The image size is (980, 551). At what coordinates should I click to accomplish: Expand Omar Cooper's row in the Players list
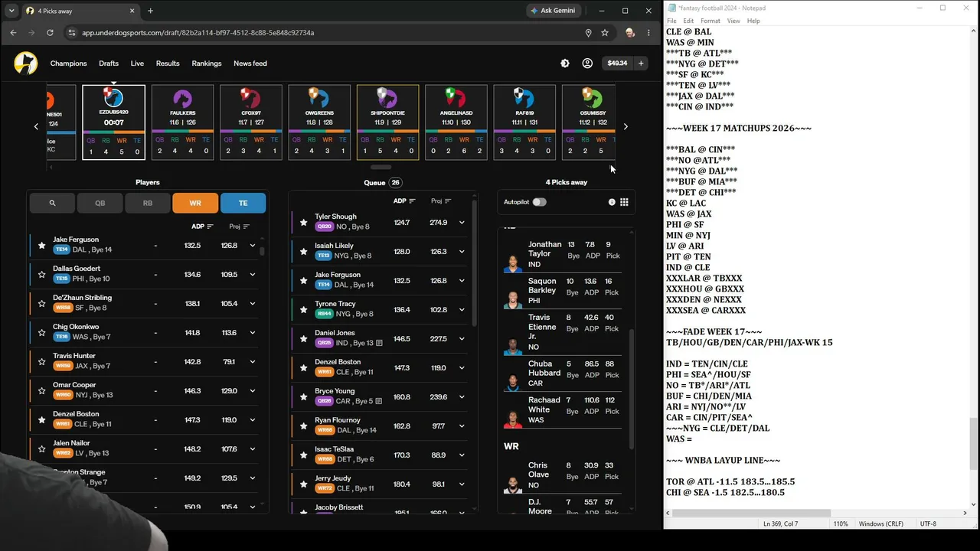point(252,391)
